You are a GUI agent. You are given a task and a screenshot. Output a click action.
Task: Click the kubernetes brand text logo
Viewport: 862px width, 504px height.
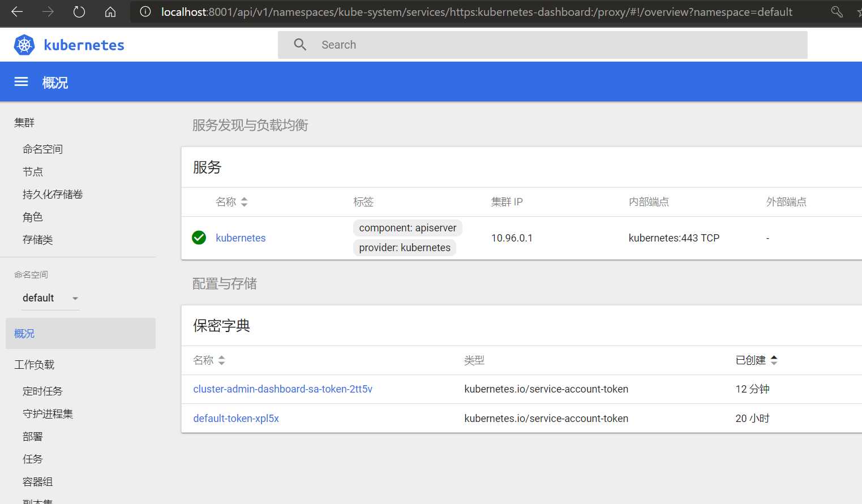coord(84,45)
